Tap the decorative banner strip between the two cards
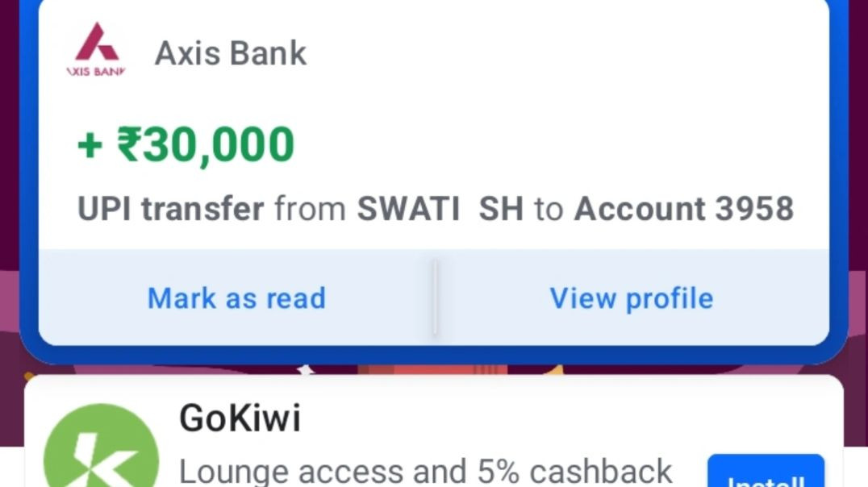Screen dimensions: 868x487 pos(434,370)
